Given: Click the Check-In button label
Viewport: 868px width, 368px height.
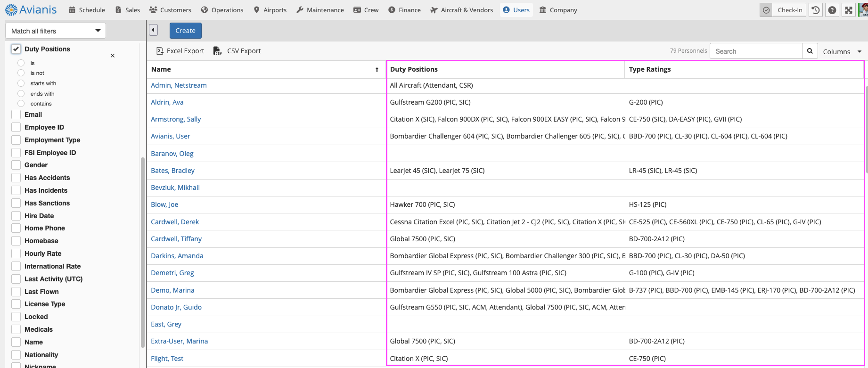Looking at the screenshot, I should coord(790,10).
